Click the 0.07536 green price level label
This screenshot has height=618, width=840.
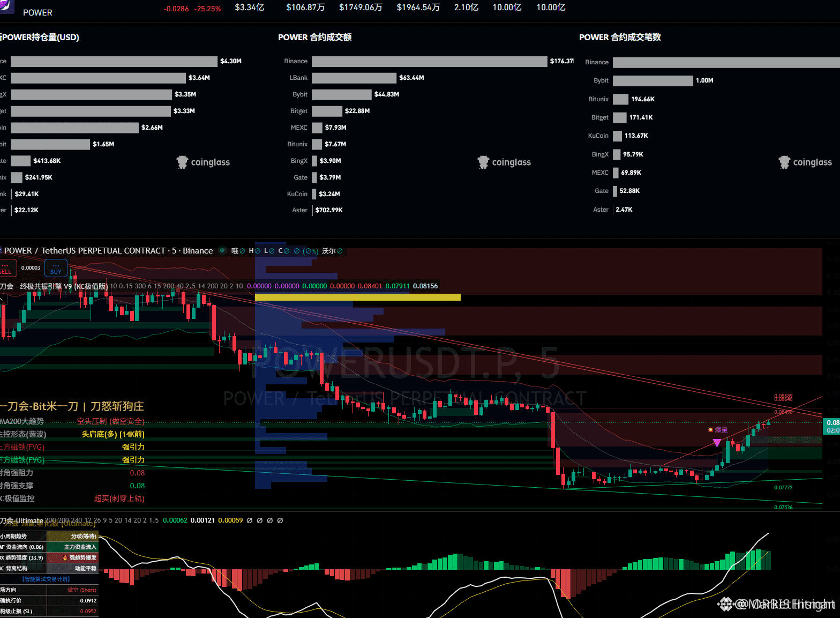point(783,507)
